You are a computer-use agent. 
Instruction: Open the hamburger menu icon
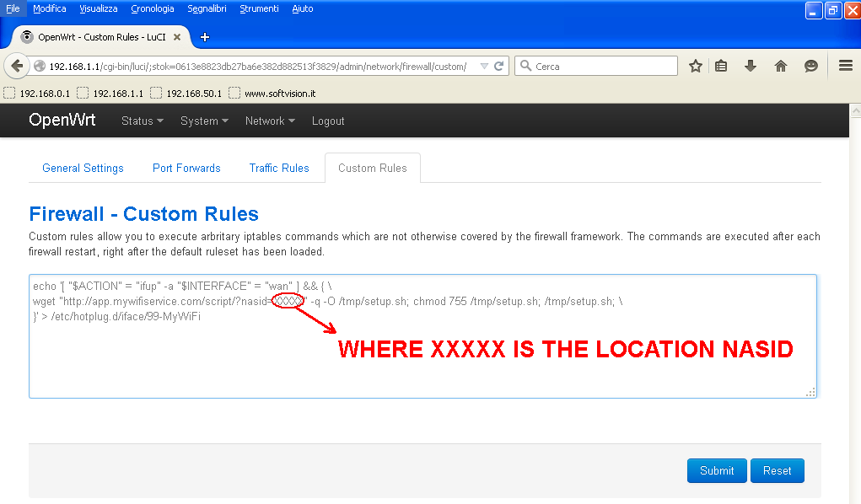pyautogui.click(x=846, y=66)
